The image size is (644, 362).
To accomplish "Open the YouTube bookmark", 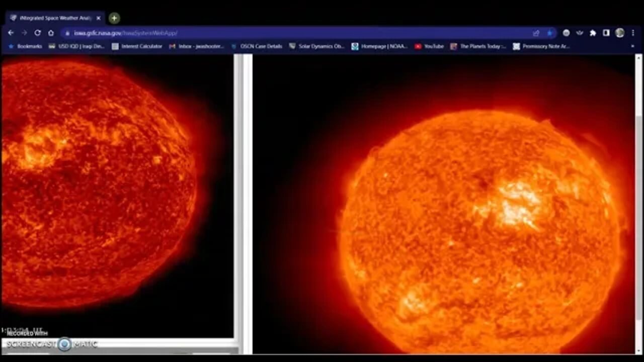I will pyautogui.click(x=429, y=46).
